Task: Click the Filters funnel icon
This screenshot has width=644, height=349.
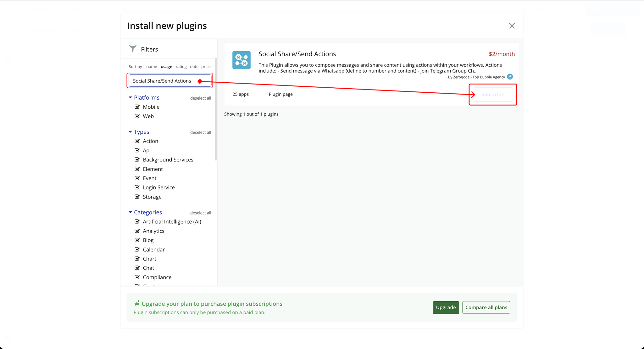Action: 133,48
